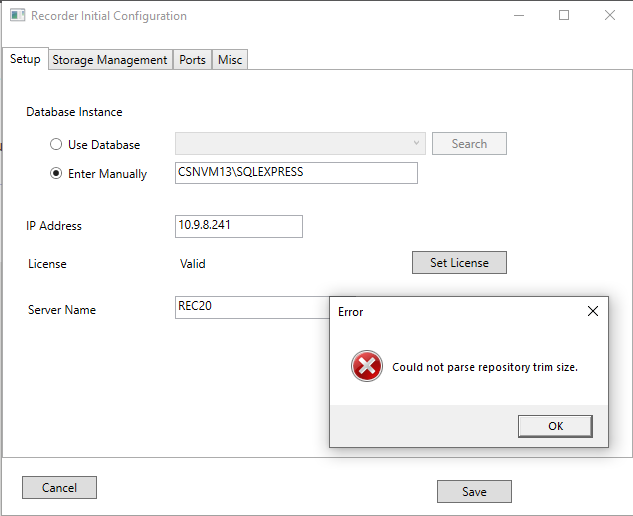The height and width of the screenshot is (516, 633).
Task: Open the Misc tab
Action: 230,60
